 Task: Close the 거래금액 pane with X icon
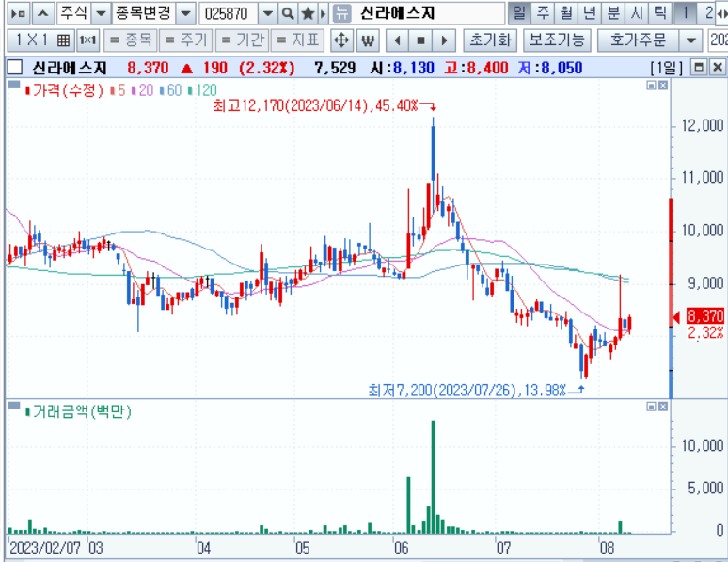(x=663, y=407)
